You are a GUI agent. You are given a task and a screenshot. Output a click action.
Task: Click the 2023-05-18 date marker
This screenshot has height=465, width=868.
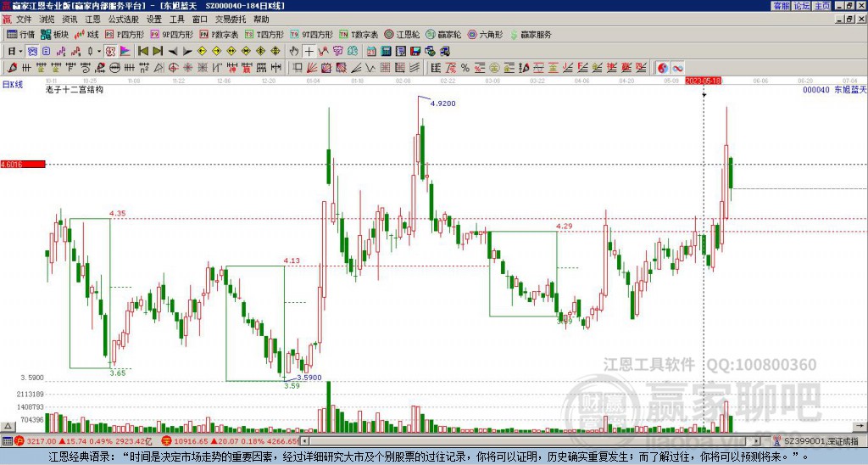[x=703, y=81]
